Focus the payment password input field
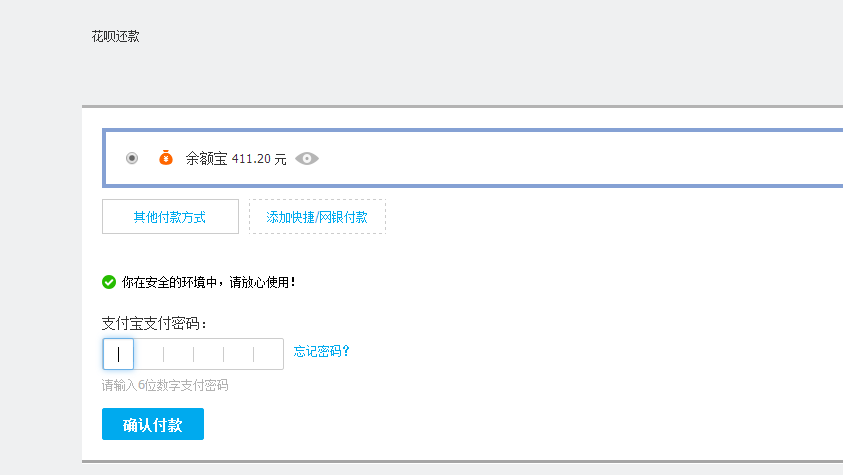This screenshot has width=843, height=475. tap(193, 354)
